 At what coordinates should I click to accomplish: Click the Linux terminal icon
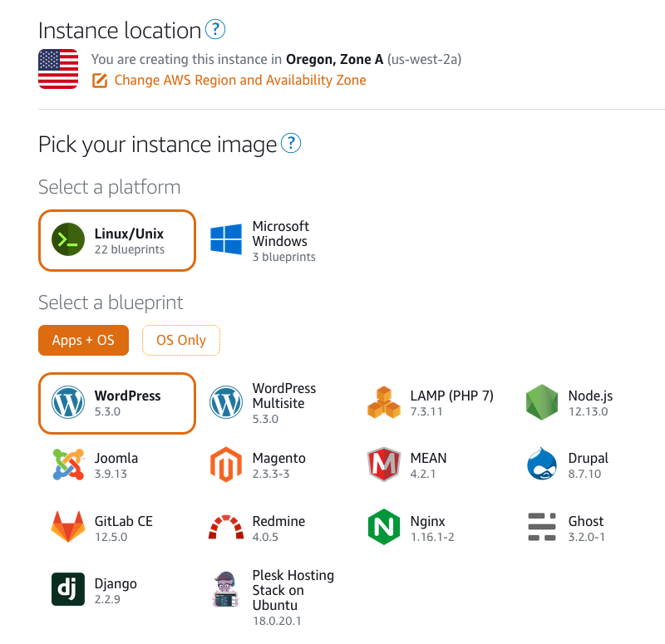tap(68, 239)
